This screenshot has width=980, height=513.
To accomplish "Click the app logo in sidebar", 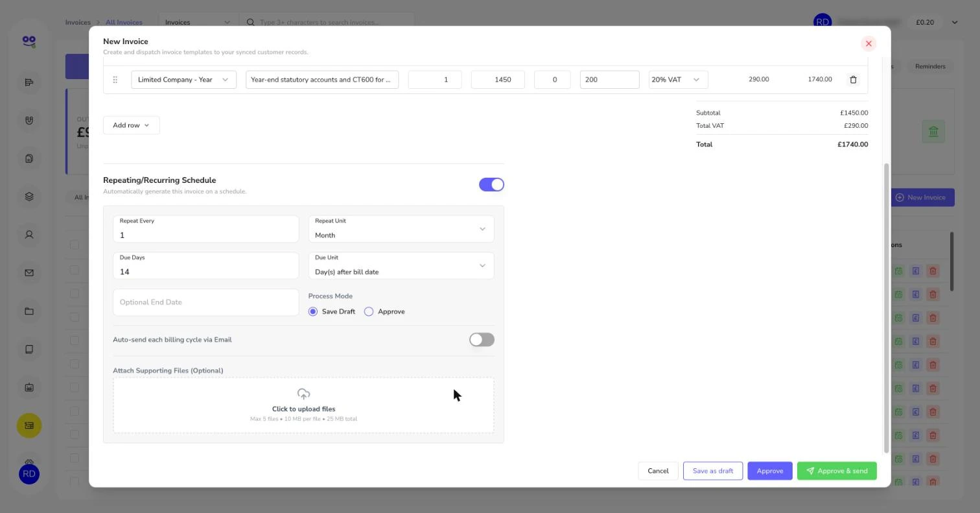I will coord(29,42).
